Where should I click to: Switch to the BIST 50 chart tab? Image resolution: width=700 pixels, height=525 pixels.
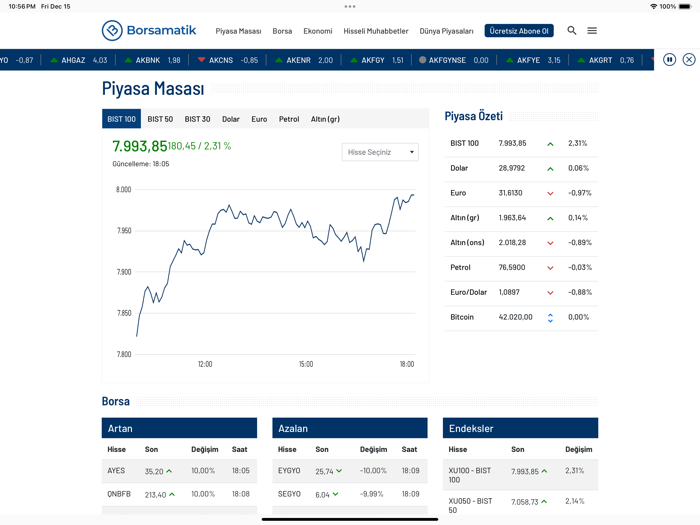160,119
